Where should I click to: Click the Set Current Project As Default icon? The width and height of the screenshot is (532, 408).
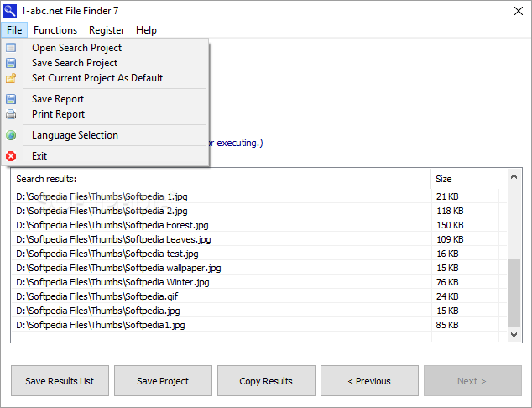point(11,78)
